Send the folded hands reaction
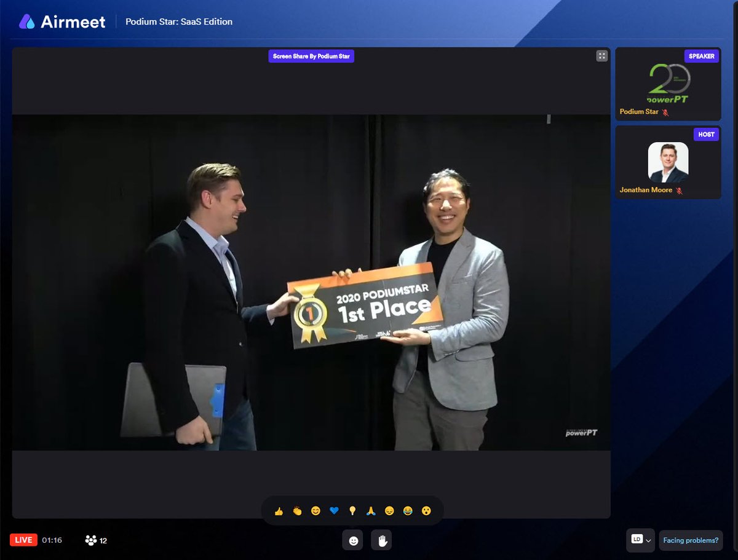Image resolution: width=738 pixels, height=560 pixels. pyautogui.click(x=371, y=511)
